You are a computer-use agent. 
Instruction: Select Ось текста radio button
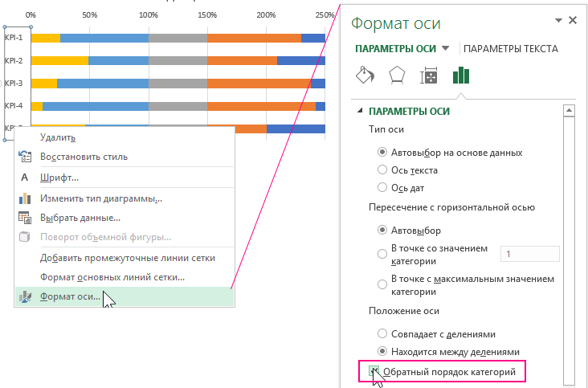click(x=382, y=169)
